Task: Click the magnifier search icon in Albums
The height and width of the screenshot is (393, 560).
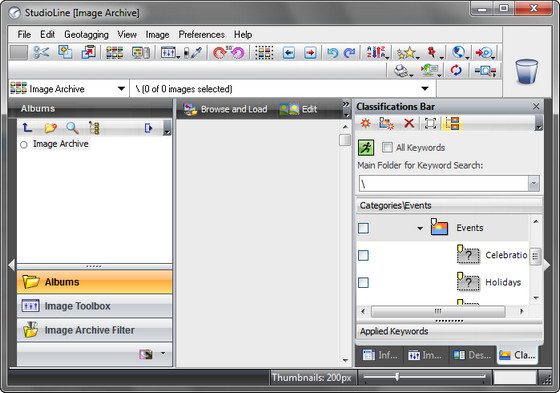Action: (x=72, y=128)
